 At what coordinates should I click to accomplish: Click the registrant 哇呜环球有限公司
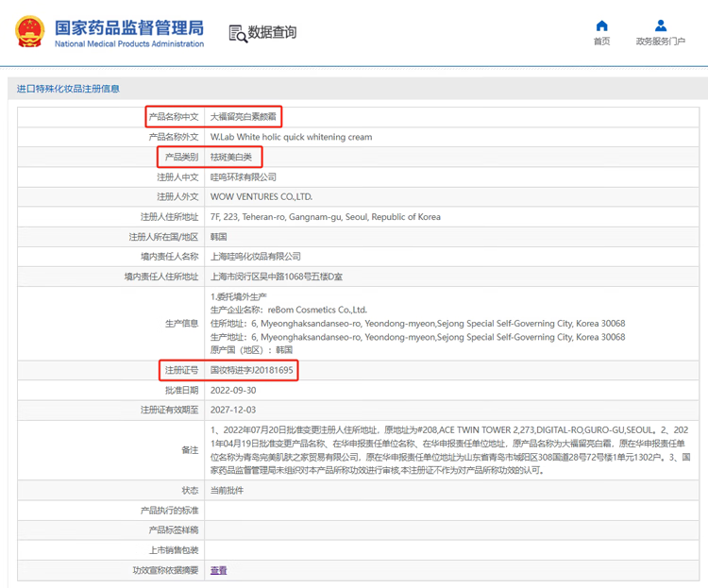[243, 177]
